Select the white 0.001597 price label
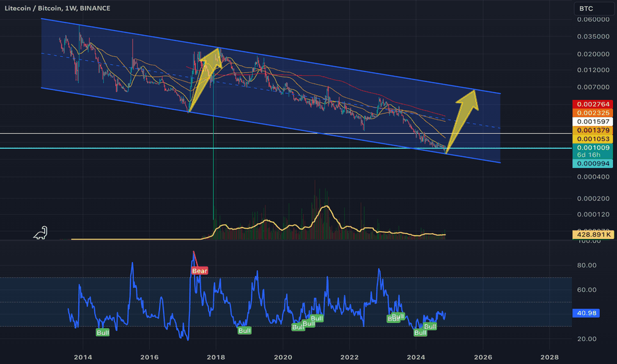The width and height of the screenshot is (617, 364). [x=593, y=122]
